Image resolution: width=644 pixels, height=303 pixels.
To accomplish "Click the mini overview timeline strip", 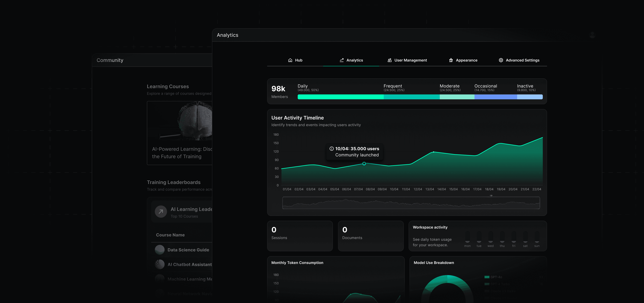I will pos(411,203).
